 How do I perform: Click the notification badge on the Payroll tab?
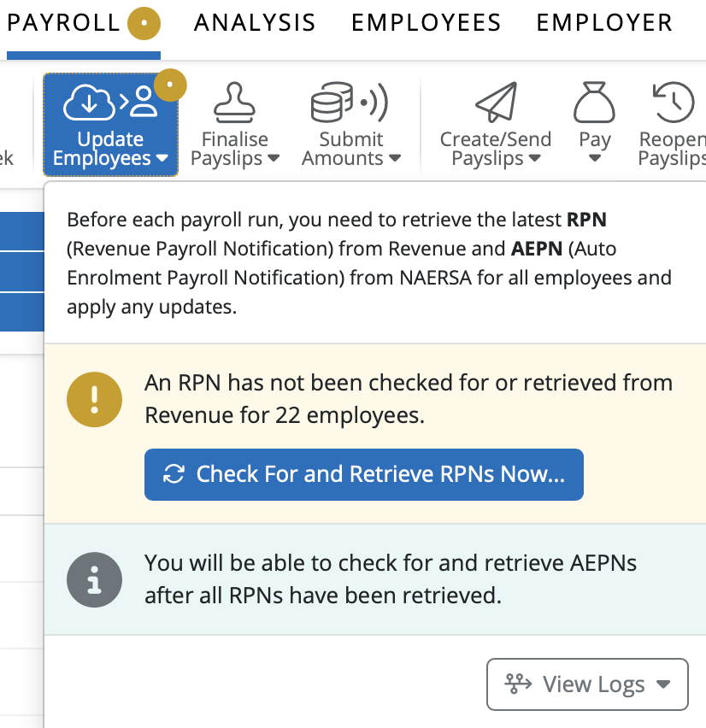pyautogui.click(x=144, y=23)
